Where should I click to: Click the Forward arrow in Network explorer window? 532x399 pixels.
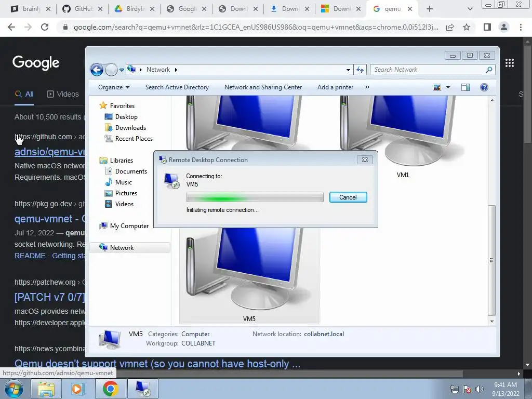point(111,70)
